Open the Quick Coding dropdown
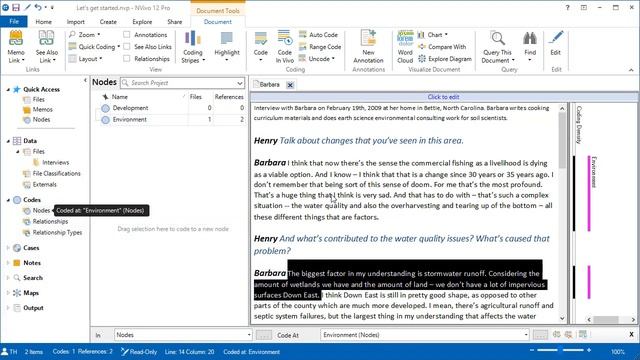 (94, 47)
